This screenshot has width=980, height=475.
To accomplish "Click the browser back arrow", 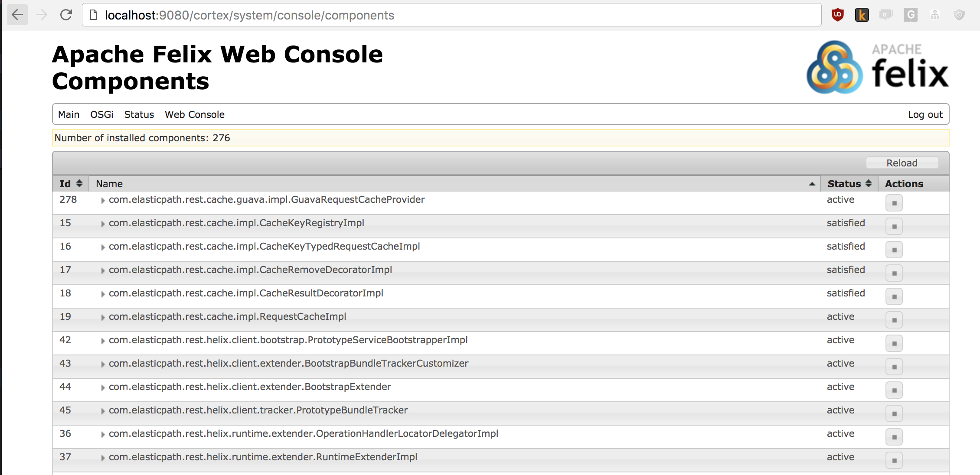I will (17, 15).
